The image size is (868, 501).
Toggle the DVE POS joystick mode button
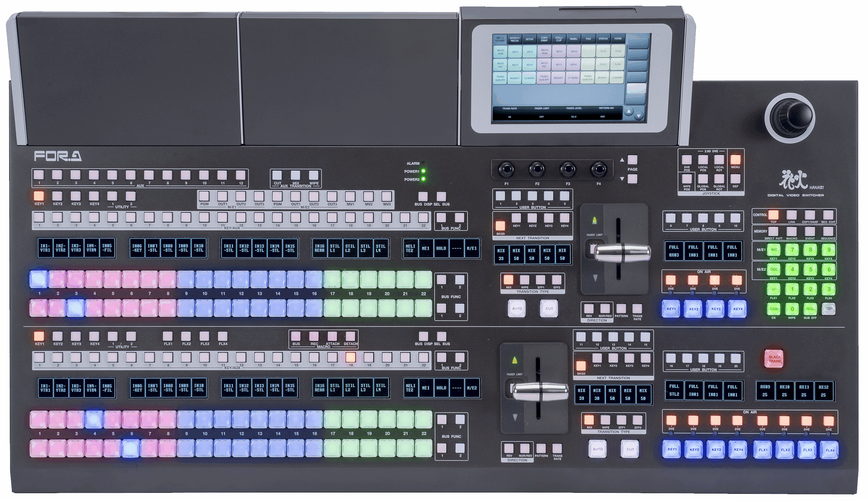coord(687,160)
